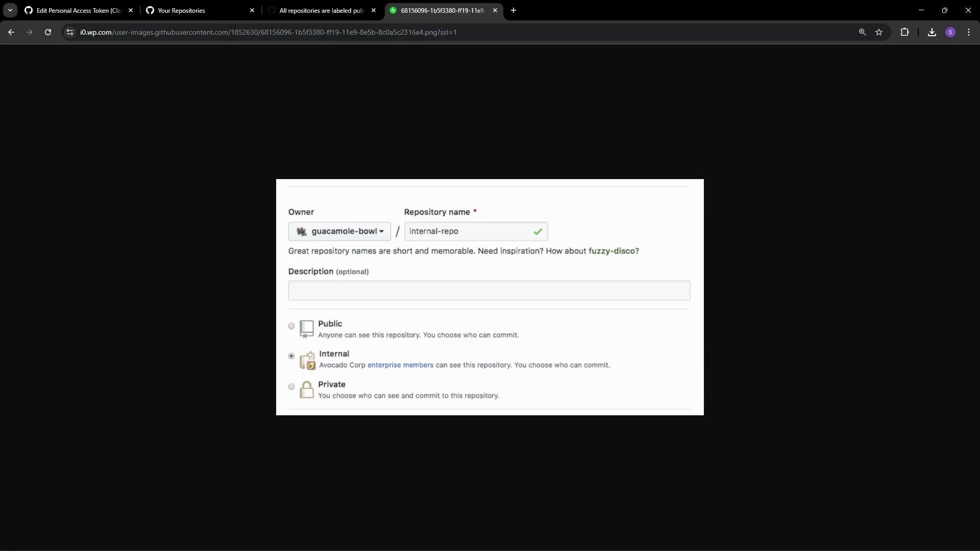Focus the address bar URL

point(268,32)
